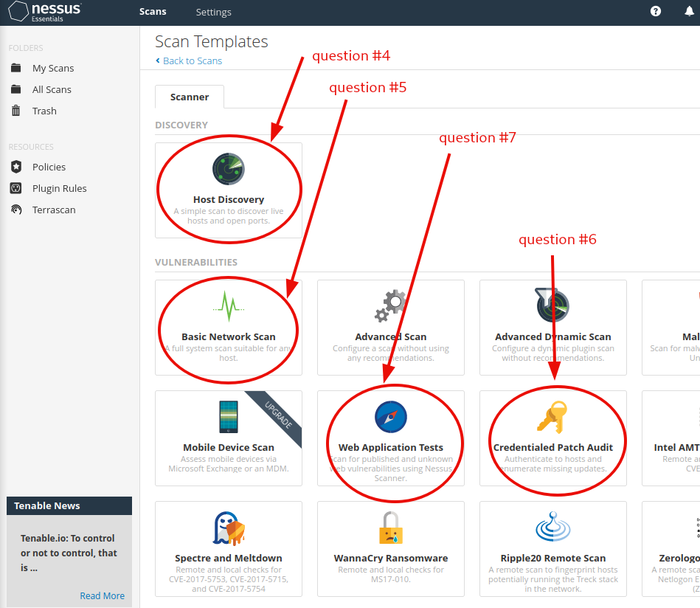Image resolution: width=700 pixels, height=608 pixels.
Task: Open the Web Application Tests compass icon
Action: click(x=390, y=417)
